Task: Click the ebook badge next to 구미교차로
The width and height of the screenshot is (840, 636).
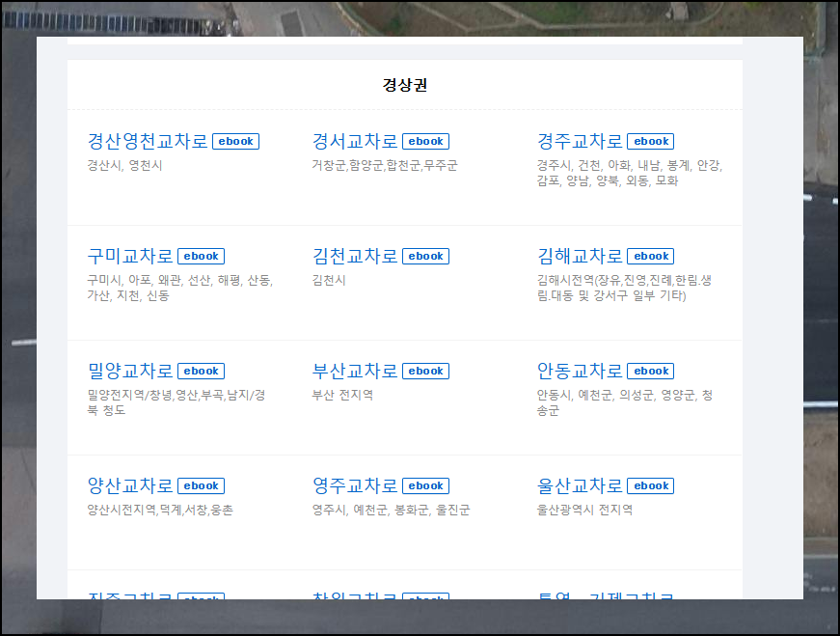Action: click(x=202, y=257)
